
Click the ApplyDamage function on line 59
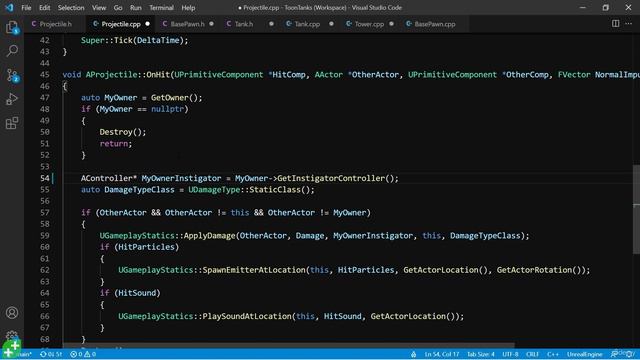point(209,236)
